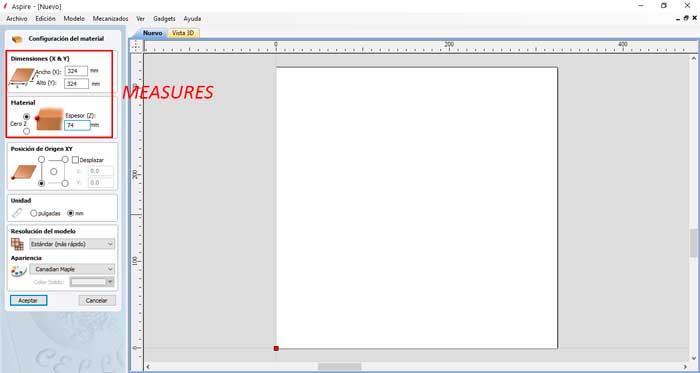Set XY origin to bottom-left corner
Screen dimensions: 700x373
pyautogui.click(x=42, y=183)
